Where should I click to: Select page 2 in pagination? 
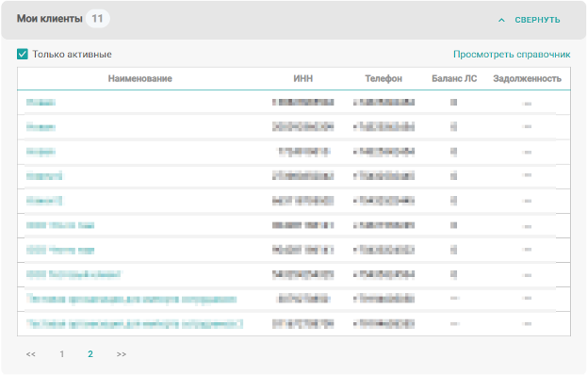[90, 354]
